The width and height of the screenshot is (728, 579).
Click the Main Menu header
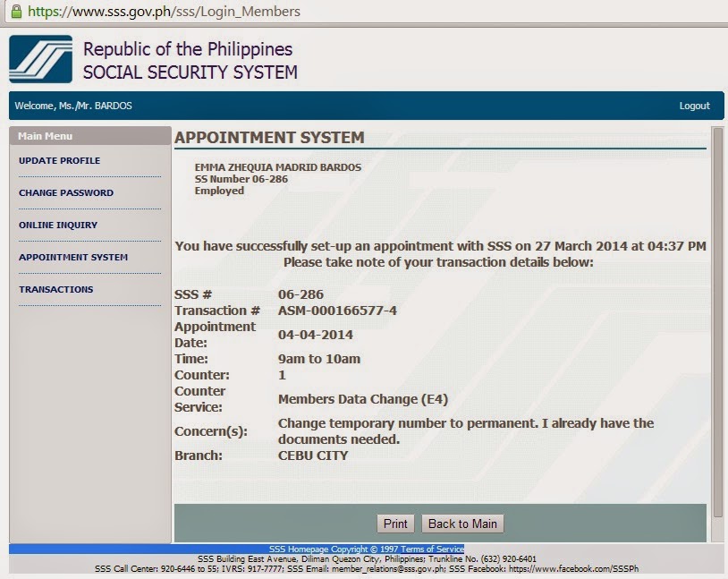point(90,136)
